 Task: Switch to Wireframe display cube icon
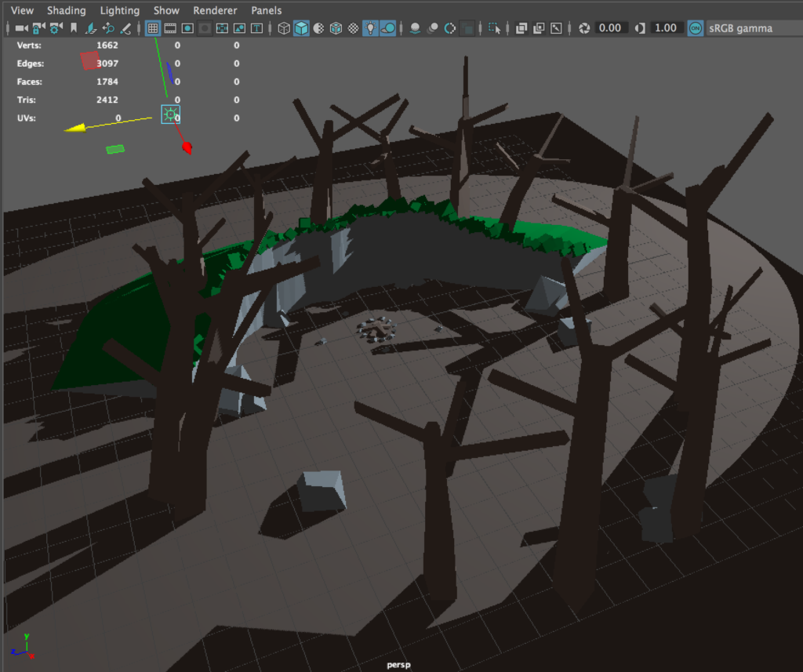284,28
